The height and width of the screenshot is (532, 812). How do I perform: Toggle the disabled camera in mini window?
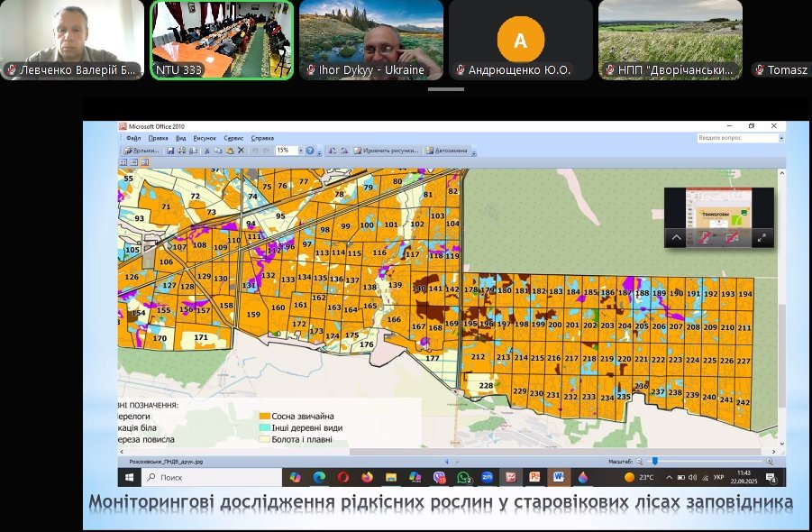tap(732, 238)
